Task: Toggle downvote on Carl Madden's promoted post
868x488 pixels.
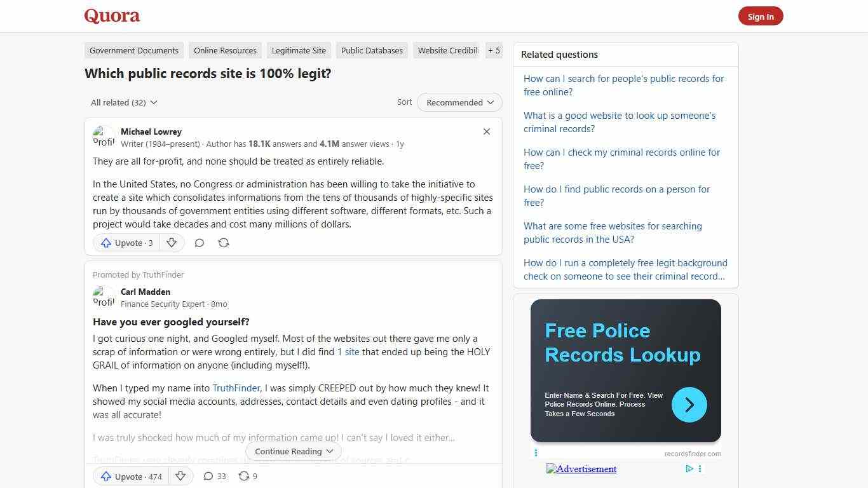Action: point(180,476)
